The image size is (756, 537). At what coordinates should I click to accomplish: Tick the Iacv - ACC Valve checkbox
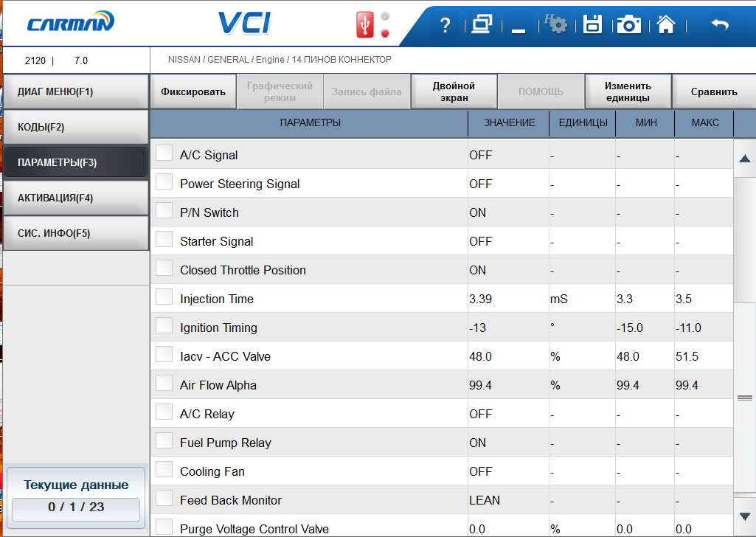164,354
